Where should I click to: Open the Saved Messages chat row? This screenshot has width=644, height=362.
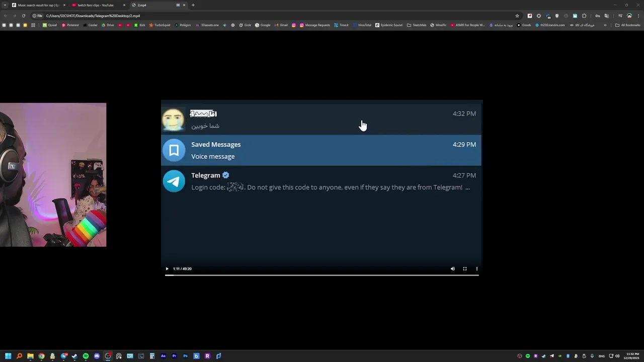pos(321,150)
